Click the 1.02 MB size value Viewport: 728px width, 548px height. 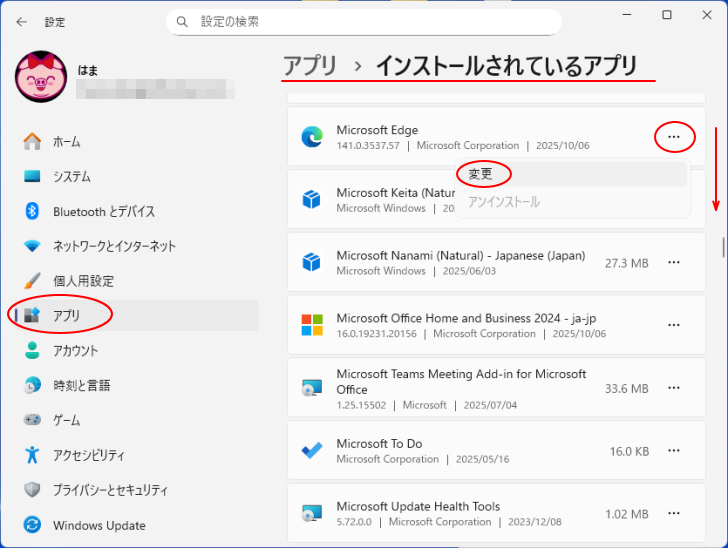[627, 514]
